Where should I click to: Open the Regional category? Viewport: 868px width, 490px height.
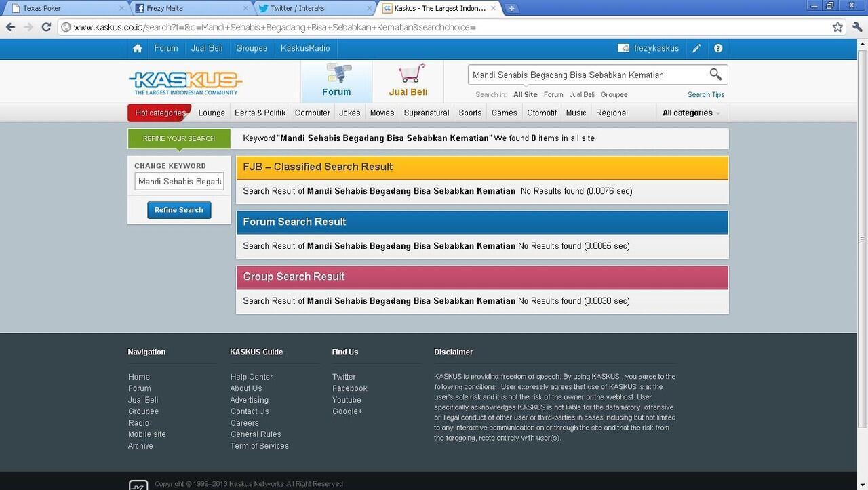click(x=612, y=113)
